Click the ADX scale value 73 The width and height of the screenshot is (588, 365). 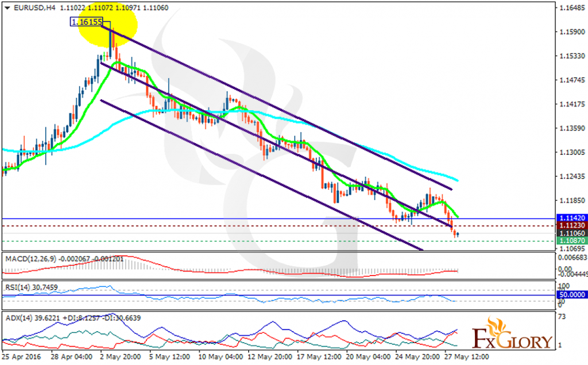(x=562, y=317)
